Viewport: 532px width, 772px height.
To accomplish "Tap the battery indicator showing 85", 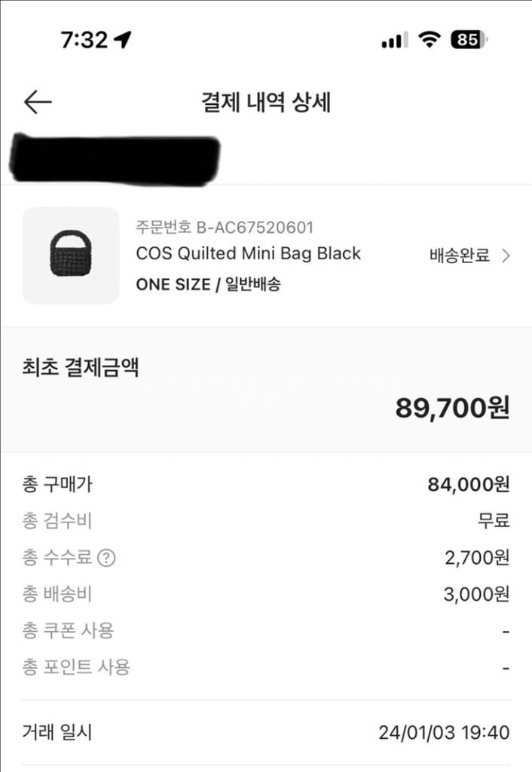I will pos(469,40).
